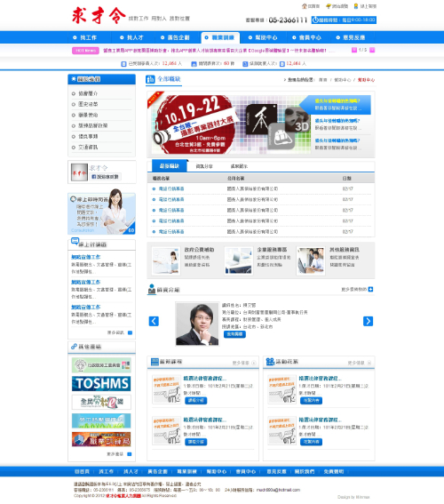Click the Facebook like button under 求才令
Screen dimensions: 444x504
106,177
